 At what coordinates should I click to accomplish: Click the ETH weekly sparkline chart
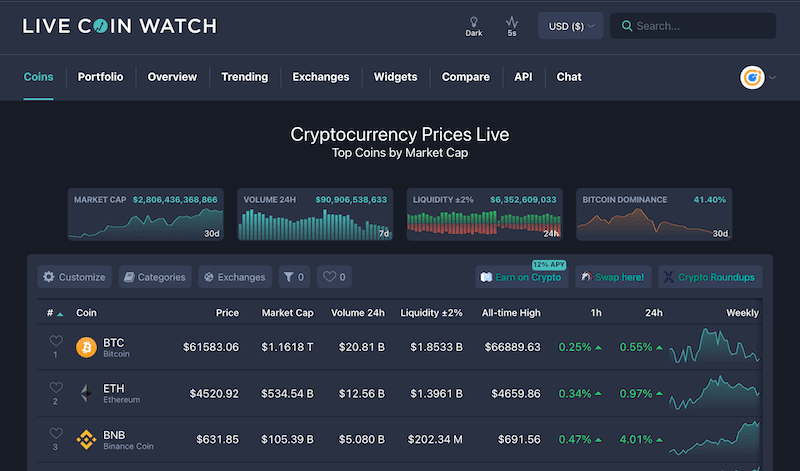point(714,392)
